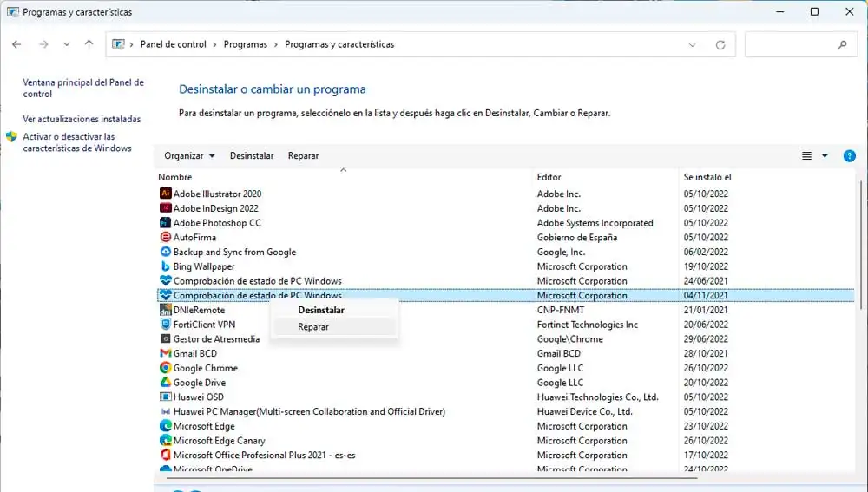Click the Gmail BCD icon
Viewport: 868px width, 492px height.
(165, 353)
